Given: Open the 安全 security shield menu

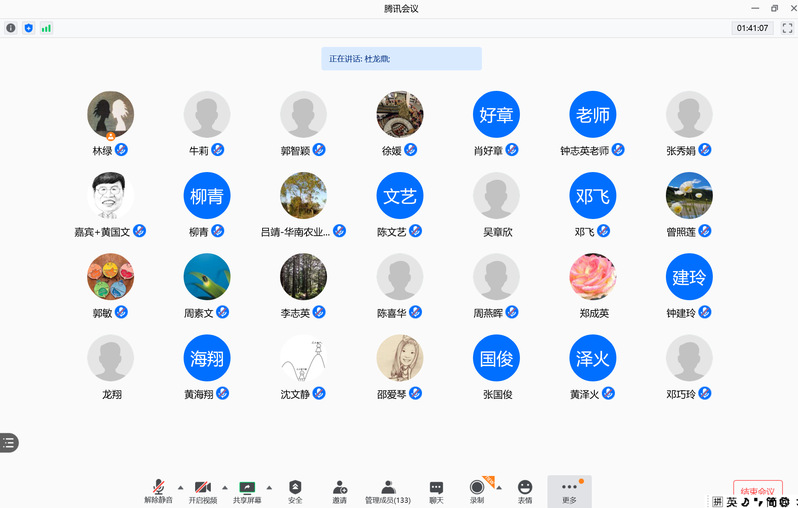Looking at the screenshot, I should pos(295,487).
